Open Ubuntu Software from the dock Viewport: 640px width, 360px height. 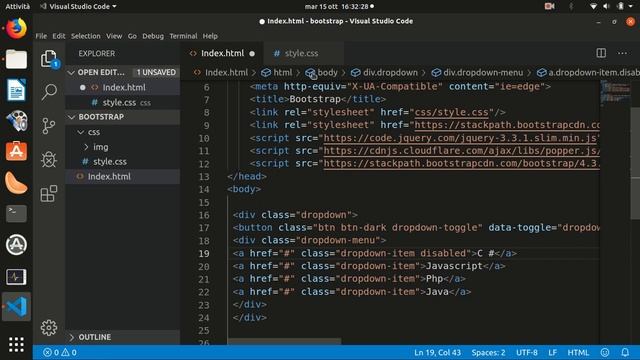point(16,151)
